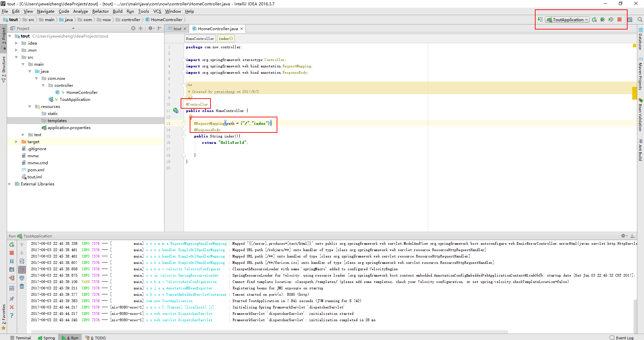The width and height of the screenshot is (644, 340).
Task: Hide the Run panel using the download-arrow icon
Action: [633, 236]
